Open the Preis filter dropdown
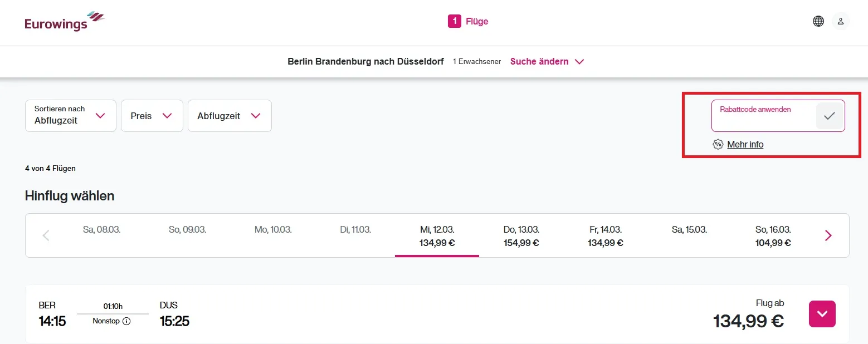Image resolution: width=868 pixels, height=344 pixels. click(x=152, y=116)
